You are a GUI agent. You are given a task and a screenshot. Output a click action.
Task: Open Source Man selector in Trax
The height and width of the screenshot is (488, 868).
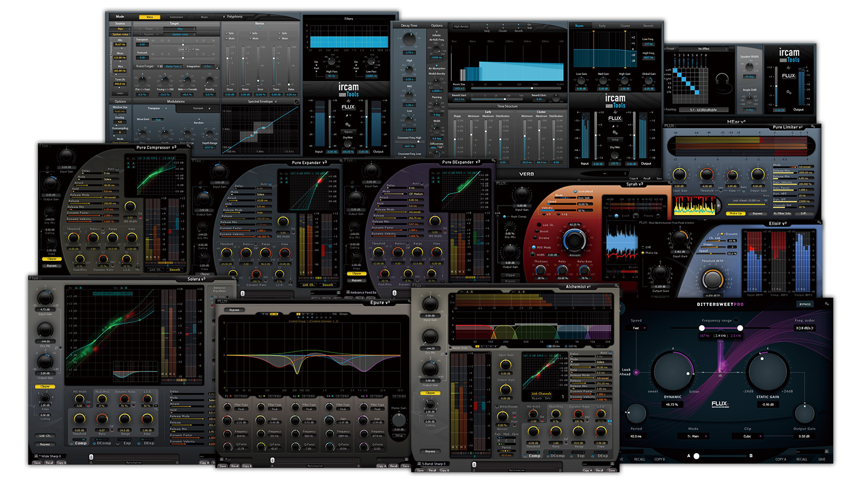pos(120,29)
